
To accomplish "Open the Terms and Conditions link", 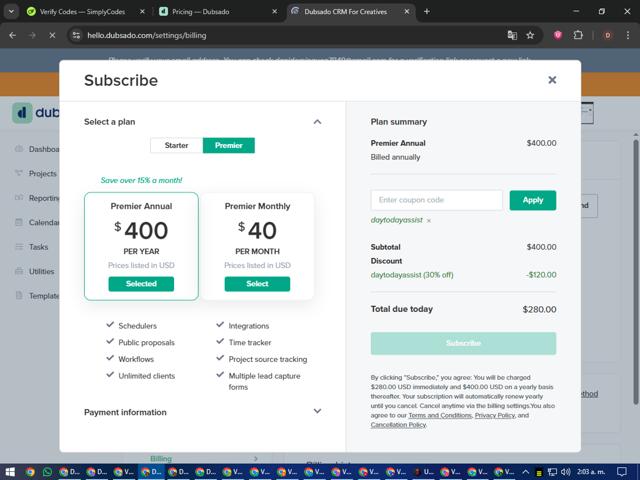I will click(x=440, y=416).
